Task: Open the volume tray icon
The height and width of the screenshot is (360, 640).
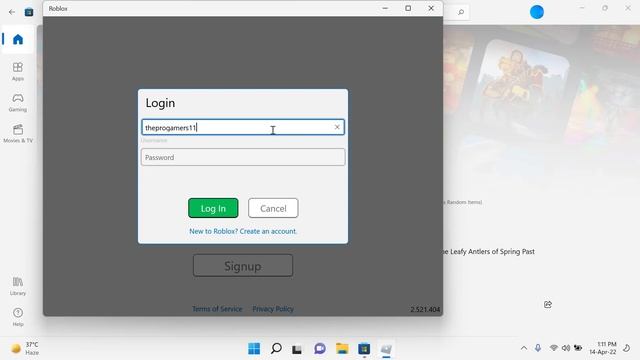Action: coord(566,348)
